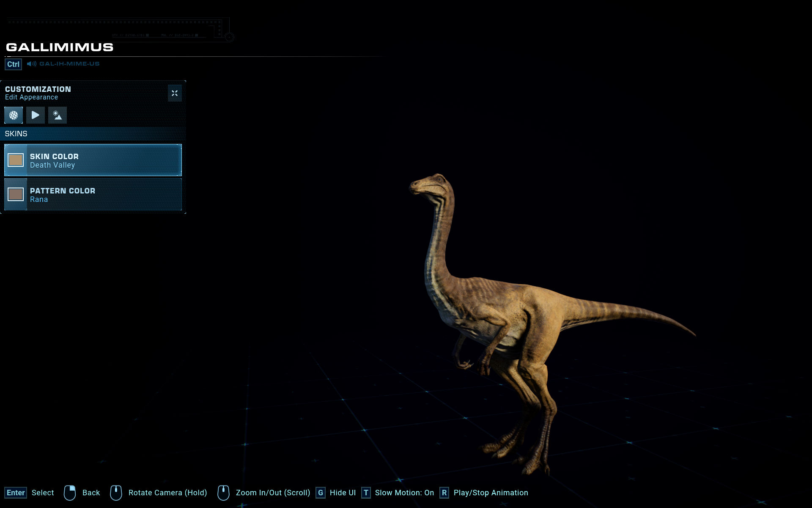Toggle Hide UI via G prompt
Viewport: 812px width, 508px height.
click(x=321, y=493)
